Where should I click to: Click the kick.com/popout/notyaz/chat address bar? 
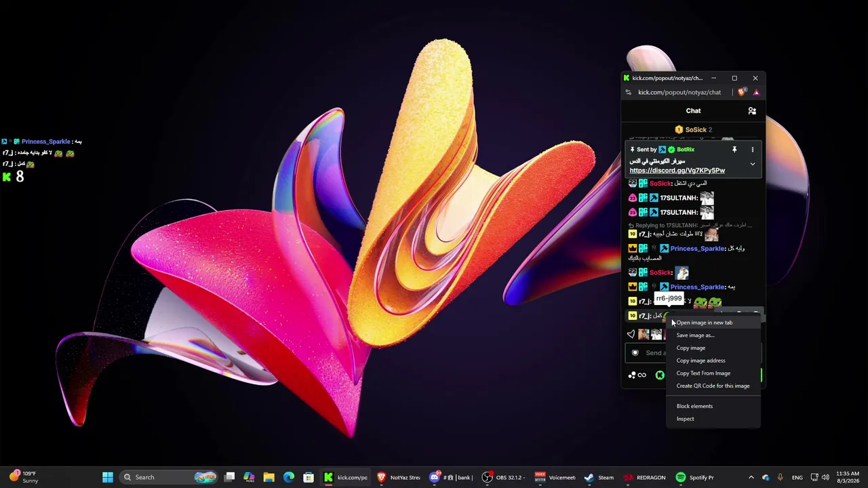click(x=679, y=92)
